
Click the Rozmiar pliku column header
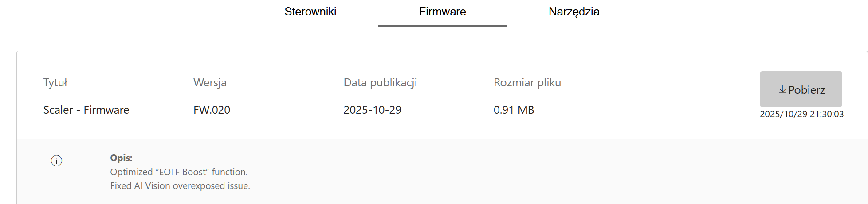click(x=527, y=83)
